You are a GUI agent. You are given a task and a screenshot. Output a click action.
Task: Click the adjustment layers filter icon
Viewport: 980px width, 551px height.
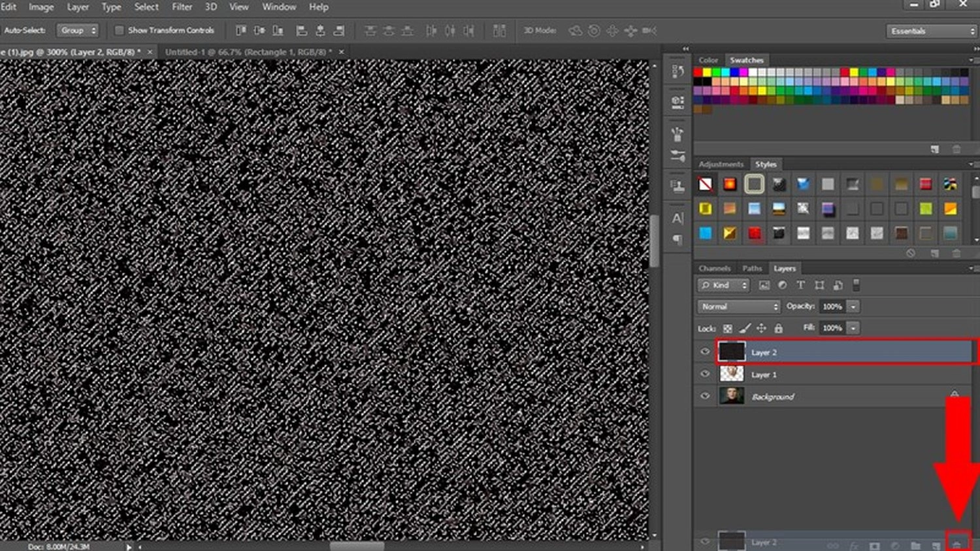pos(782,286)
